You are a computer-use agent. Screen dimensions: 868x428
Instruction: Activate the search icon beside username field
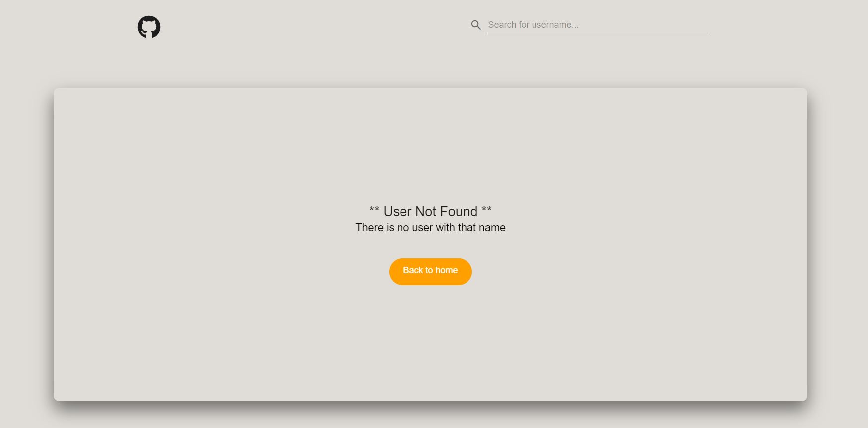click(x=476, y=25)
